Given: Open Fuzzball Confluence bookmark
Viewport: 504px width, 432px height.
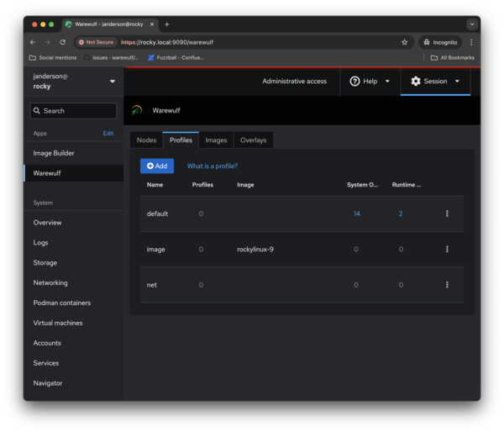Looking at the screenshot, I should click(176, 58).
